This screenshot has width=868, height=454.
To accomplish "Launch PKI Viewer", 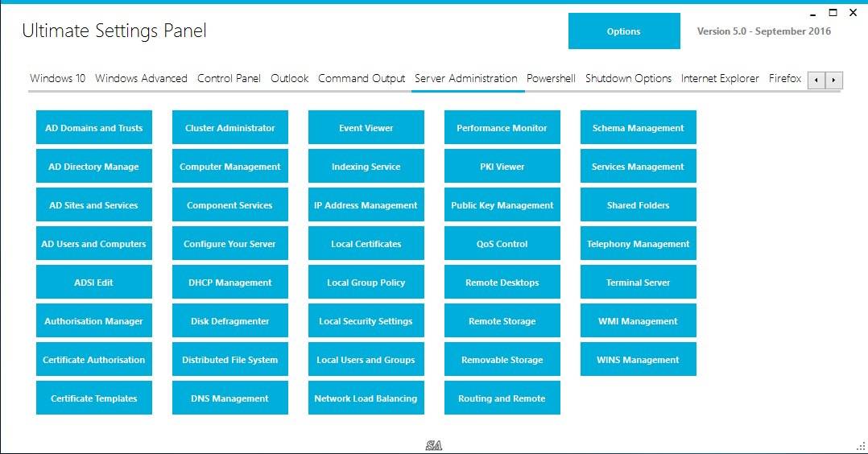I will (x=502, y=166).
